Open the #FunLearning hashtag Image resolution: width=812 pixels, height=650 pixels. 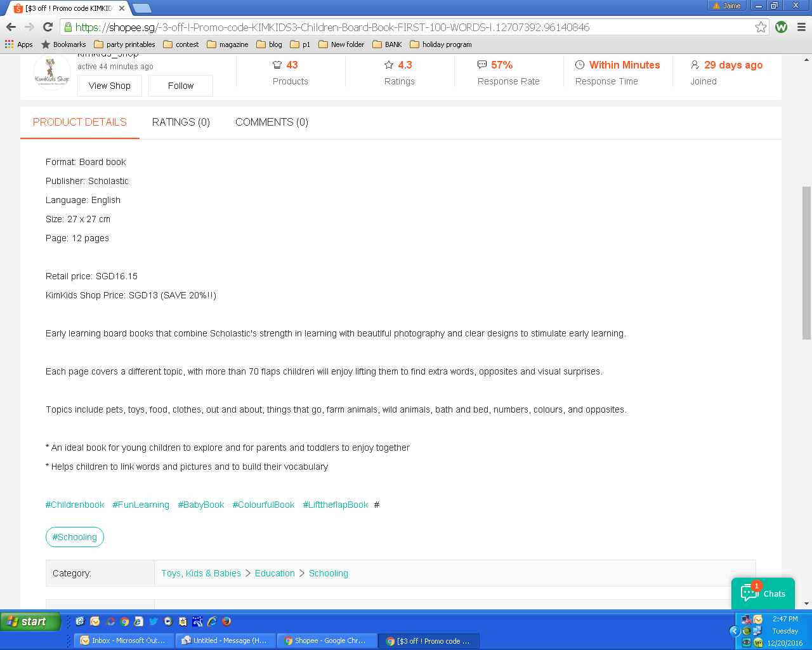pyautogui.click(x=141, y=505)
